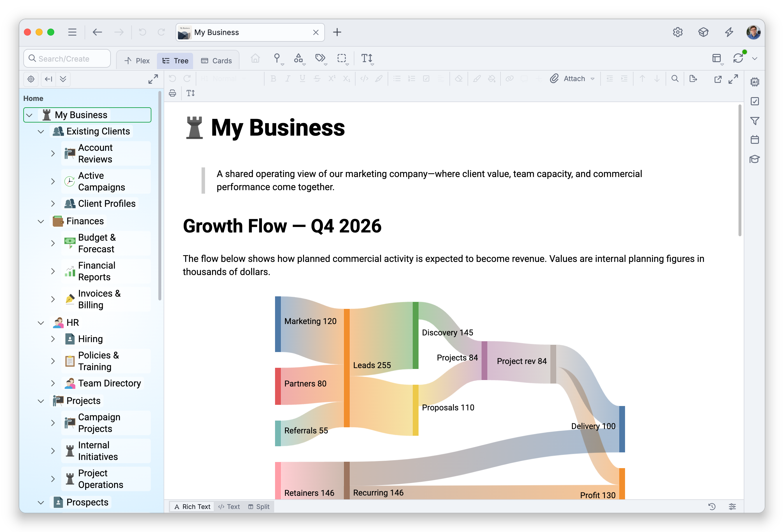784x532 pixels.
Task: Click the print icon in editor toolbar
Action: coord(172,93)
